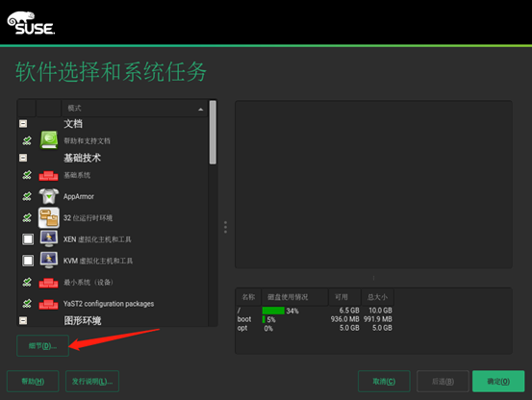This screenshot has width=532, height=400.
Task: Click the KVM virtualization monitor icon
Action: pos(49,260)
